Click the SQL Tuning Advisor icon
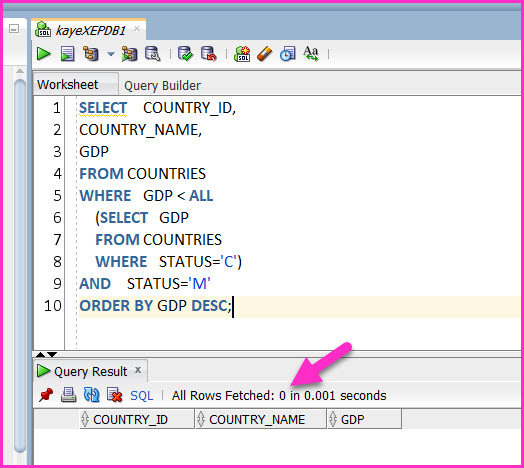Viewport: 524px width, 468px height. point(153,54)
